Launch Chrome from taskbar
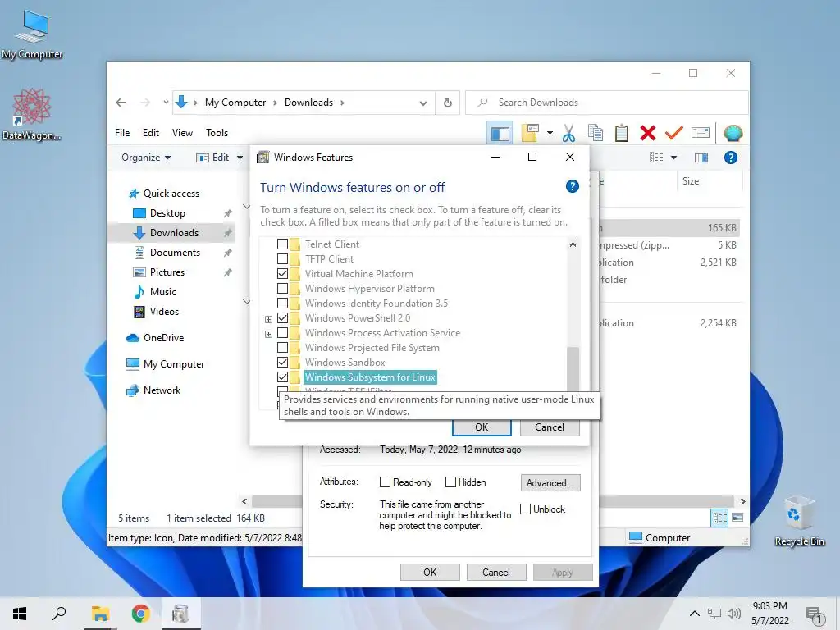840x630 pixels. 140,614
